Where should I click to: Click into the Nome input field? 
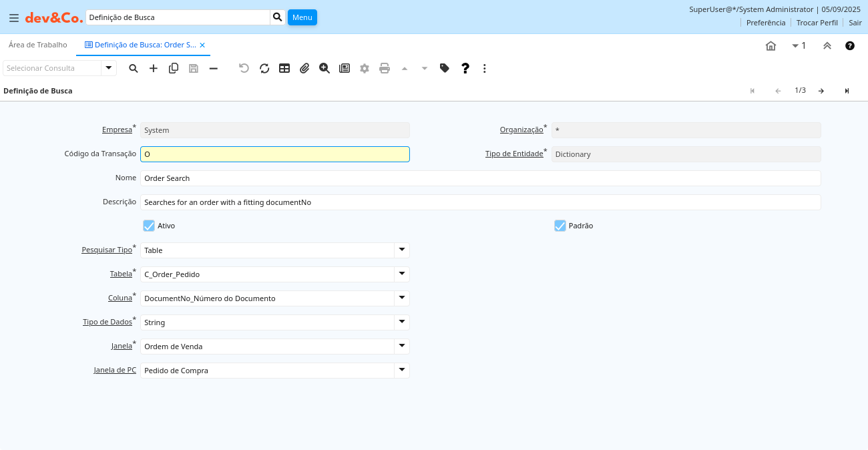click(x=480, y=178)
